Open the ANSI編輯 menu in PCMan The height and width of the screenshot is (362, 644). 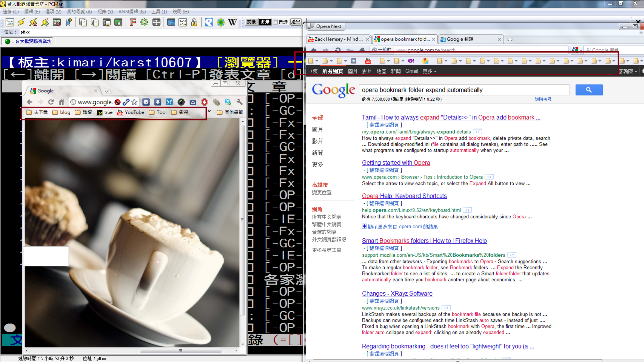click(132, 12)
